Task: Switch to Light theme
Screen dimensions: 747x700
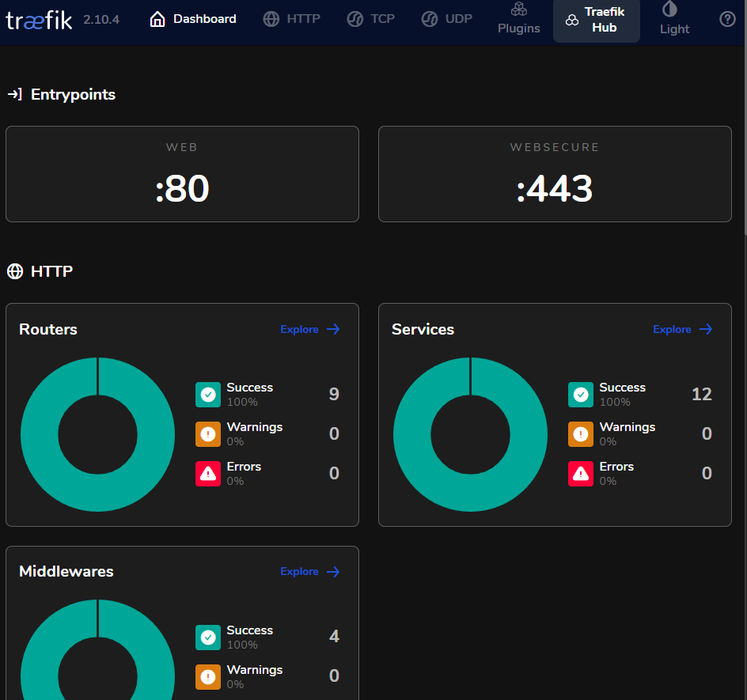Action: click(673, 19)
